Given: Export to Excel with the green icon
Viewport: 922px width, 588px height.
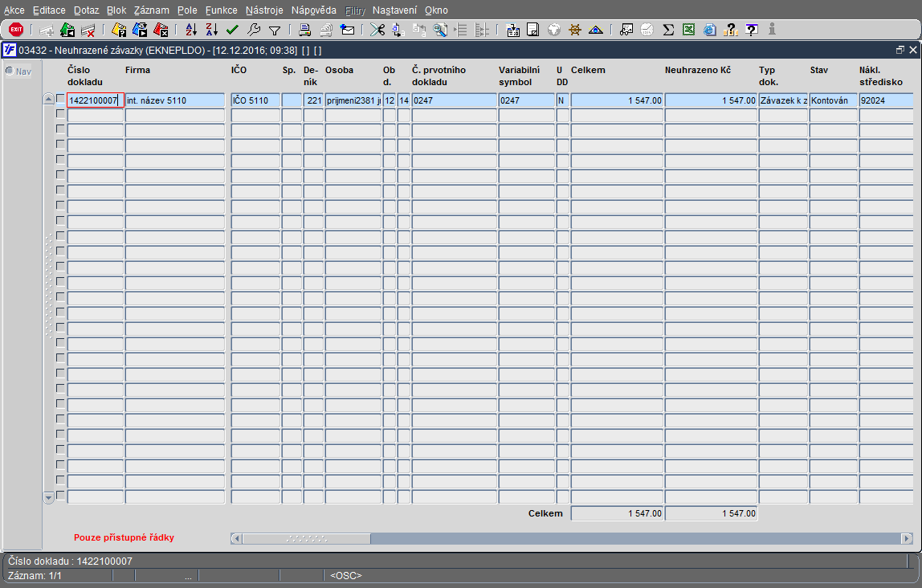Looking at the screenshot, I should pyautogui.click(x=688, y=30).
